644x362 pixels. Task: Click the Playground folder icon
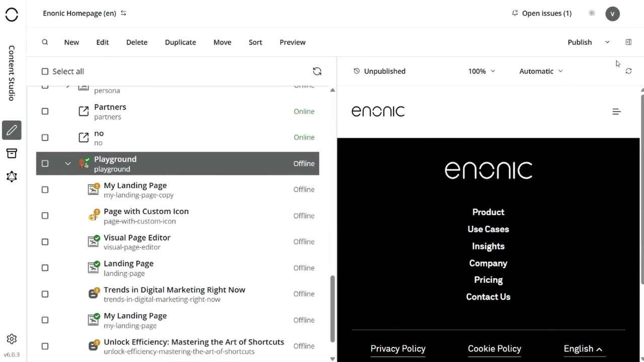(84, 163)
